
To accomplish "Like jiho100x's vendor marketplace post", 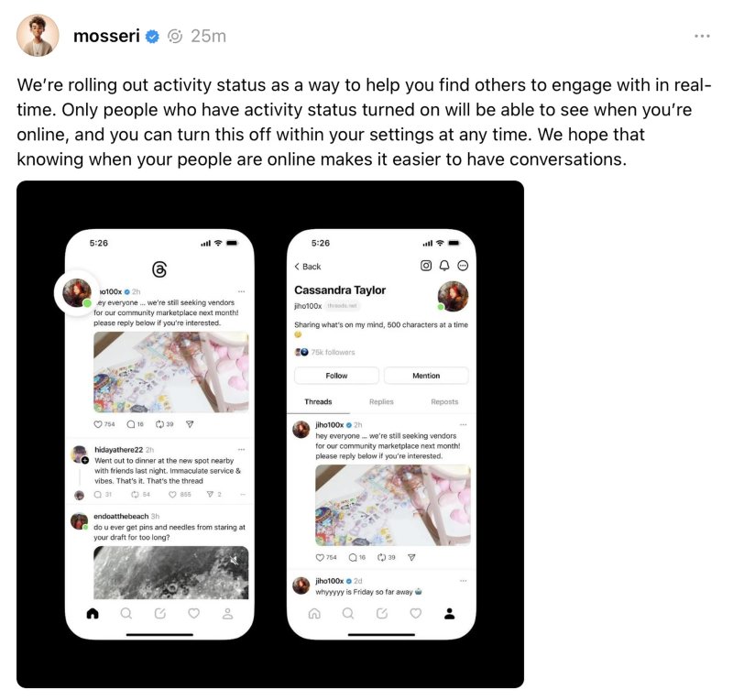I will click(98, 422).
